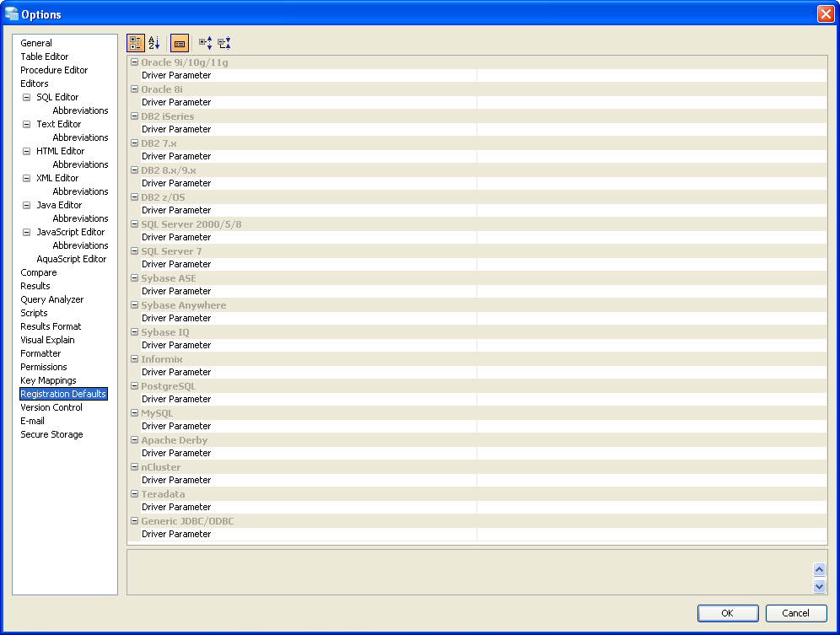Collapse the Sybase ASE category
840x635 pixels.
click(135, 278)
